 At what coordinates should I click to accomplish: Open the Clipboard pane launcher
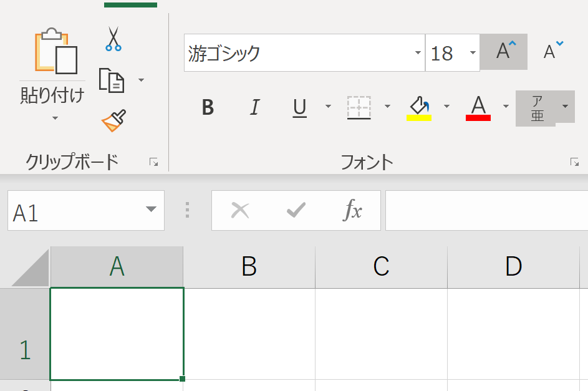pyautogui.click(x=155, y=161)
